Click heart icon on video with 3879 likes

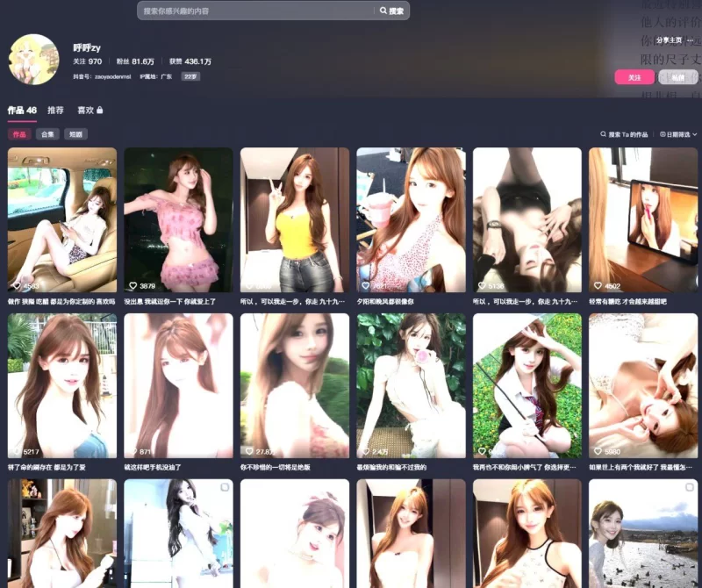click(133, 286)
